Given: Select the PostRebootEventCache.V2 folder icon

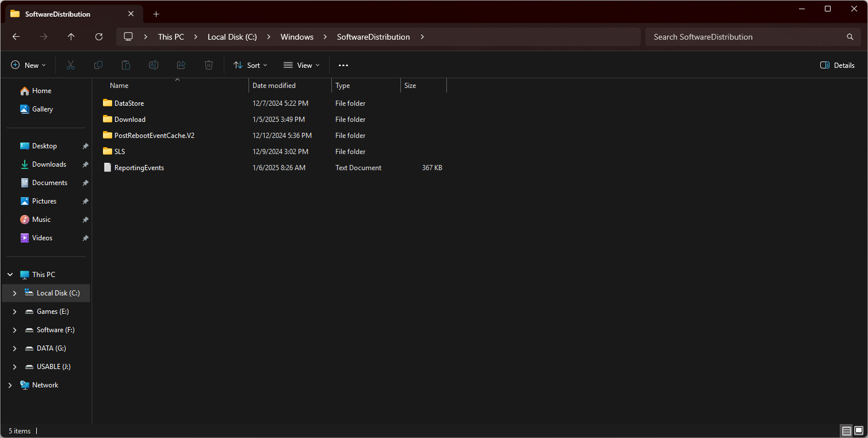Looking at the screenshot, I should (x=107, y=135).
